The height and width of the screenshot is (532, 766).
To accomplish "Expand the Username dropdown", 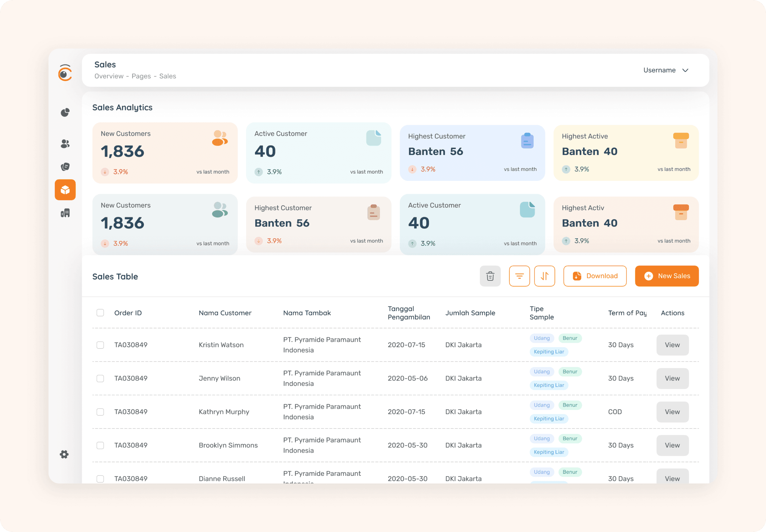I will [659, 70].
